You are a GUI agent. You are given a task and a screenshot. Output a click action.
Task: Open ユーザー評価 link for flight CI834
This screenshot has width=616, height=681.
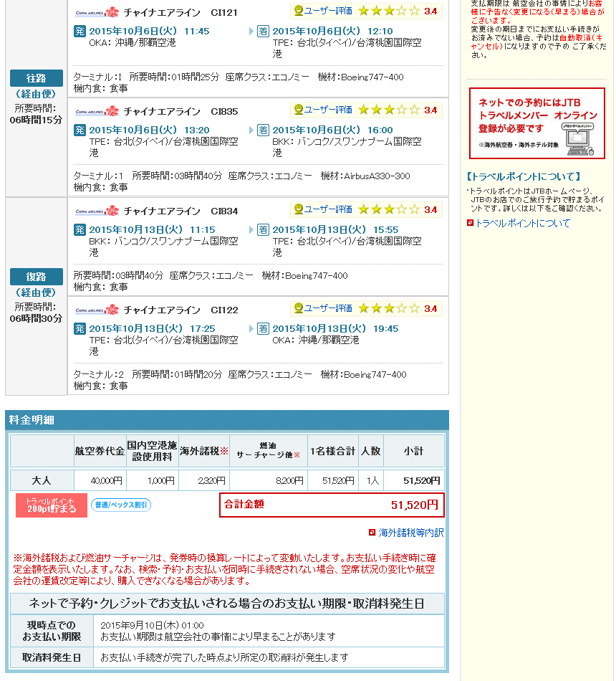tap(323, 209)
